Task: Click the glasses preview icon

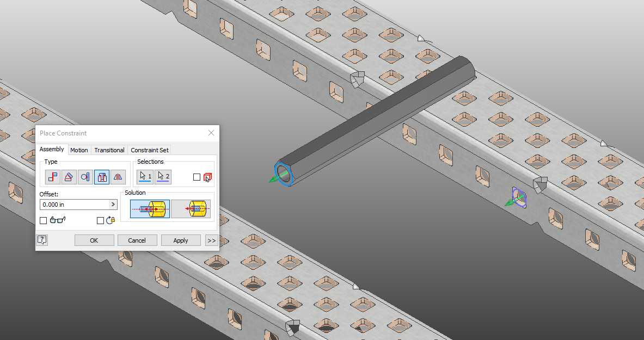Action: [58, 220]
